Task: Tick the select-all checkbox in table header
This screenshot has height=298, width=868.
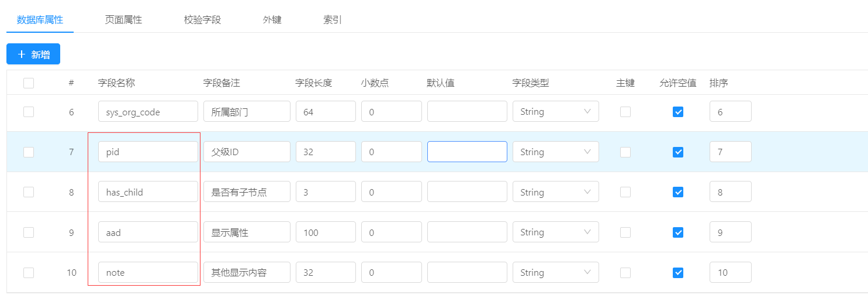Action: pos(29,83)
